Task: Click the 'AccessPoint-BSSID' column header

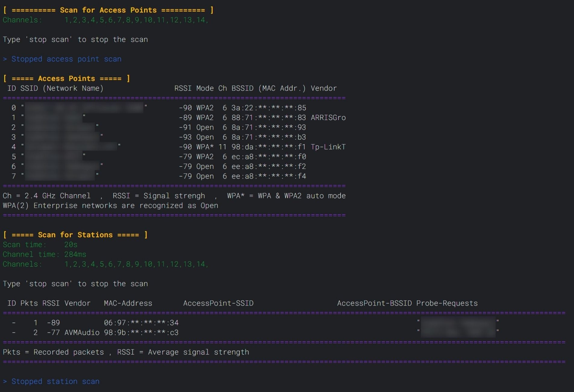Action: 374,303
